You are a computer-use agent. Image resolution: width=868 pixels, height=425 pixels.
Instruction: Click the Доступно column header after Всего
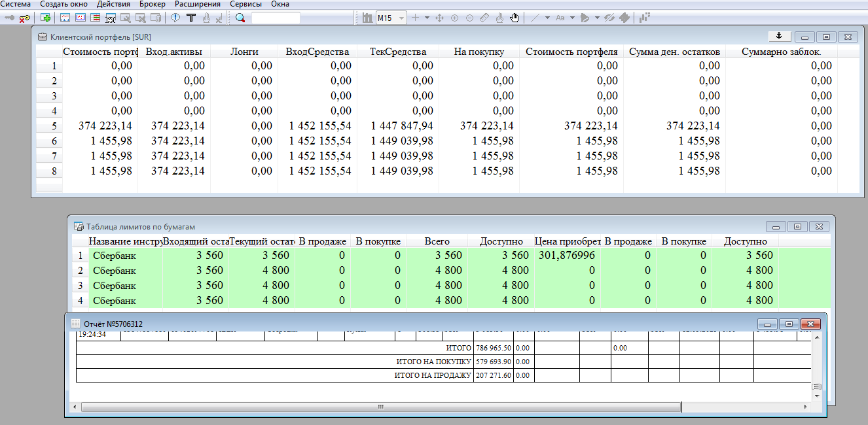[501, 241]
